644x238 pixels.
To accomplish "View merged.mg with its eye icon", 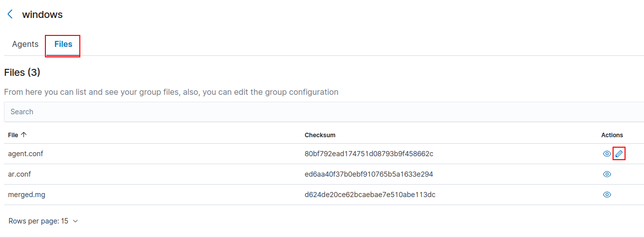I will (x=607, y=195).
